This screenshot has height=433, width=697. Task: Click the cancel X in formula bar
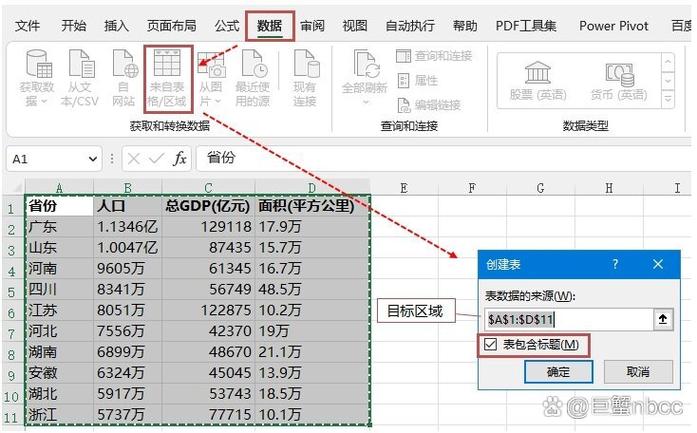coord(133,158)
